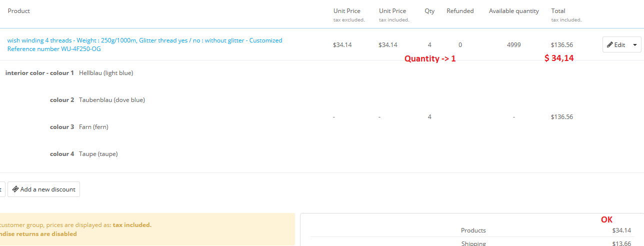644x246 pixels.
Task: Select the Farn (fern) colour 3 value
Action: 93,127
